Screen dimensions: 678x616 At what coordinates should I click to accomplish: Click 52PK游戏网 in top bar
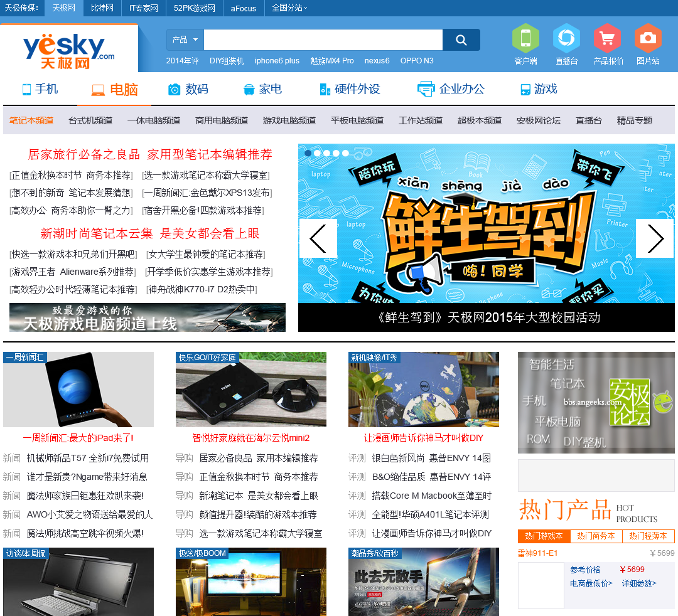[x=194, y=8]
